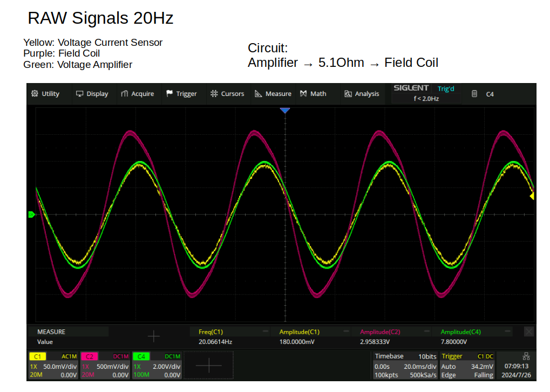Click the 20.0ms/div timebase value
This screenshot has height=392, width=550.
[420, 367]
